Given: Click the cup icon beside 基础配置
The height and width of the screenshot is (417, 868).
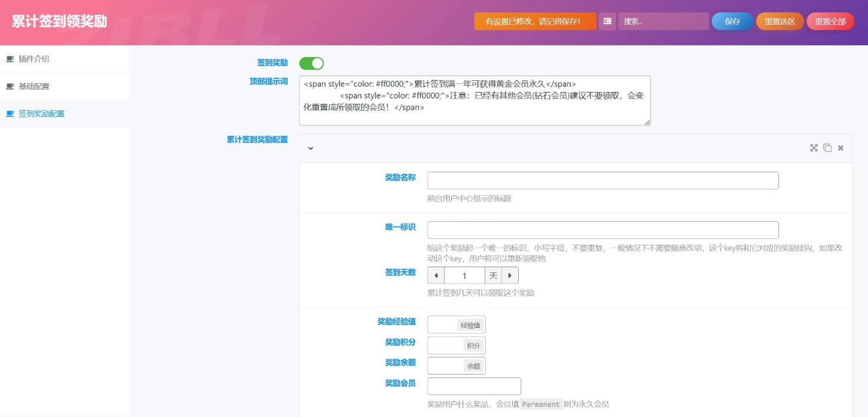Looking at the screenshot, I should (10, 86).
